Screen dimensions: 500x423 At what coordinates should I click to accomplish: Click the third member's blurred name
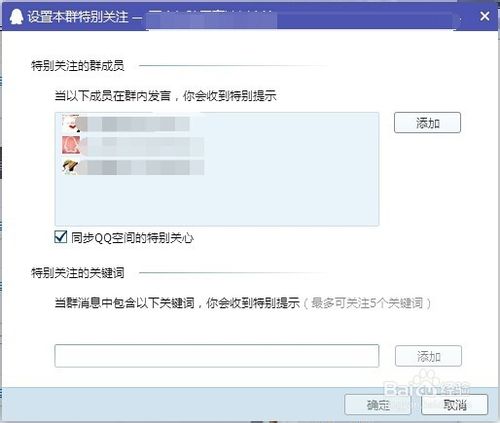(142, 167)
